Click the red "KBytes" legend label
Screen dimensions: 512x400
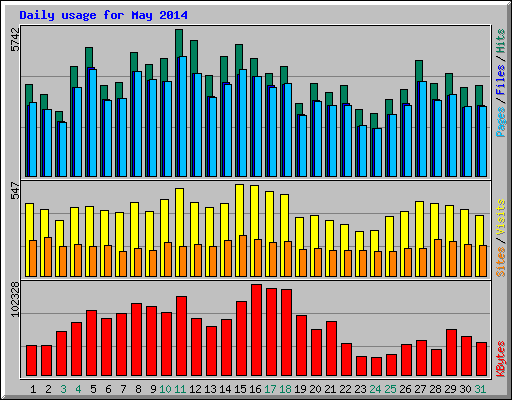click(501, 359)
